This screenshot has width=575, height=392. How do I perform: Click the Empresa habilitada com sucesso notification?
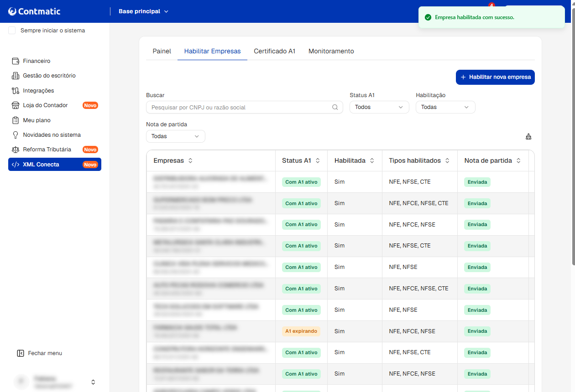point(491,17)
